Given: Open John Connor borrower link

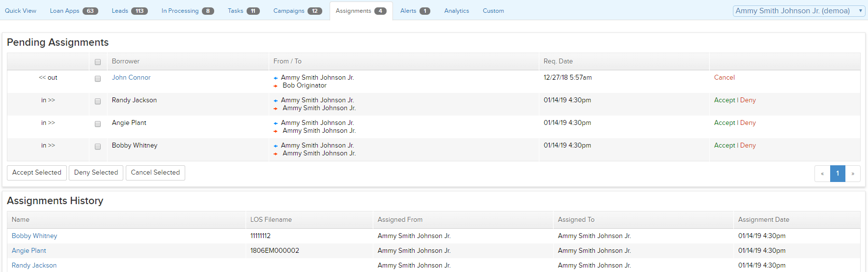Looking at the screenshot, I should point(131,78).
